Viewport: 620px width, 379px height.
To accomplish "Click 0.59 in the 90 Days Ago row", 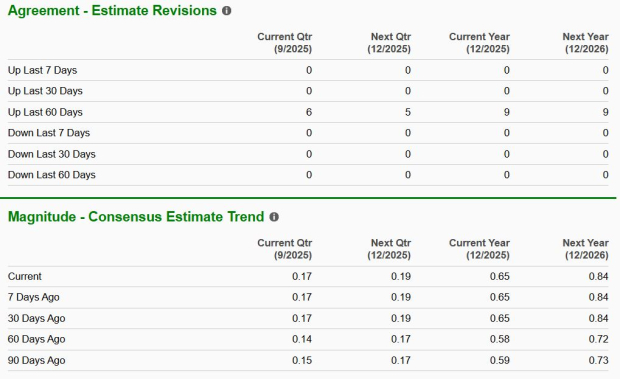I will click(x=500, y=360).
